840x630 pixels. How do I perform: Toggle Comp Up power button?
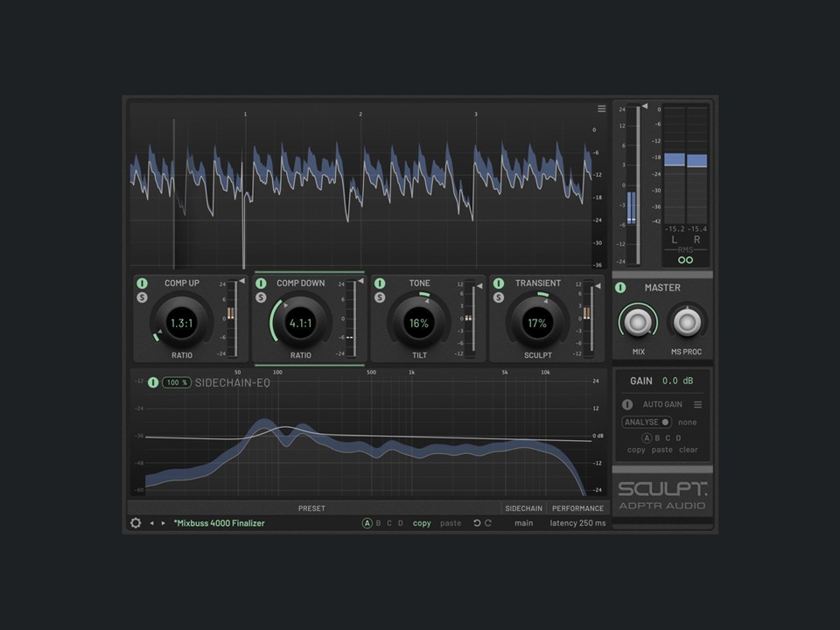(x=142, y=283)
